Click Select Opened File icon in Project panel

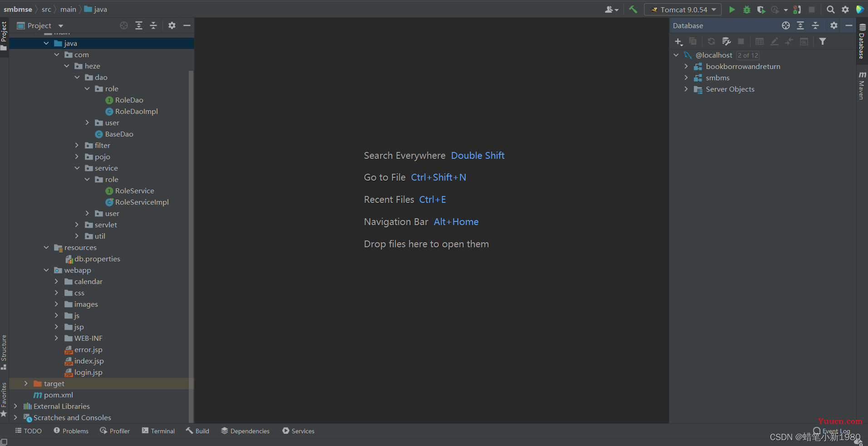(x=124, y=25)
